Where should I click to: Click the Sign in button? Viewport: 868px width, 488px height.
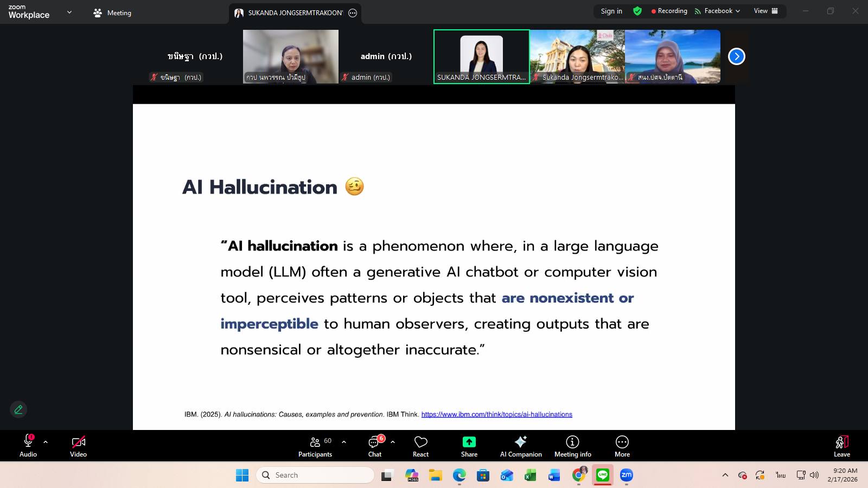611,11
